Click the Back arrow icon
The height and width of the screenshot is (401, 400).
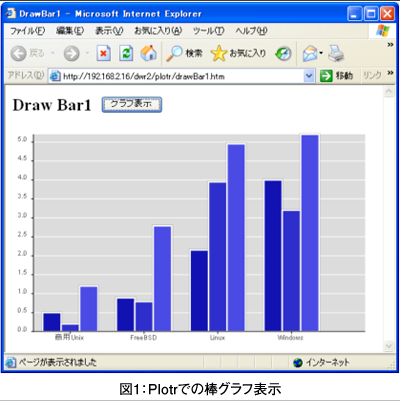18,53
